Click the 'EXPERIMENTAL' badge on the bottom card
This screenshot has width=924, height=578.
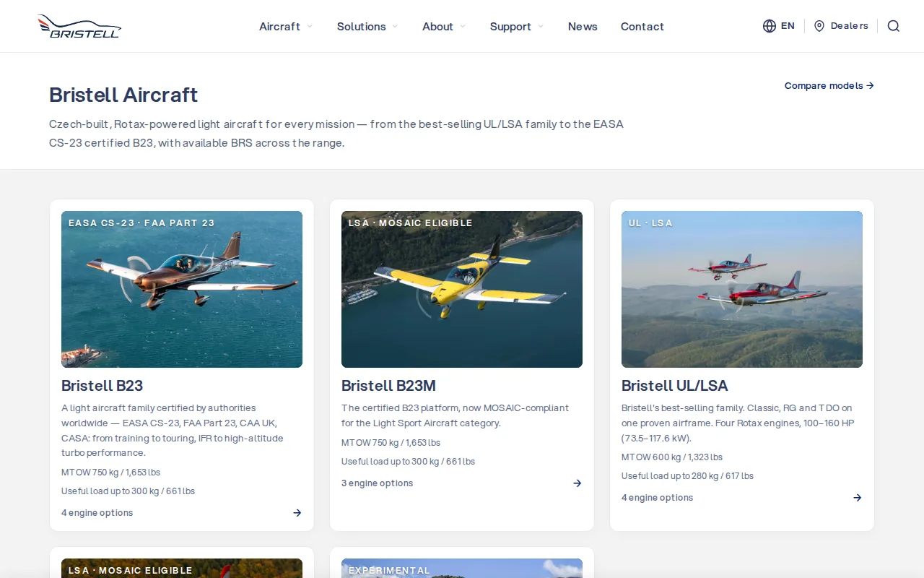[389, 571]
